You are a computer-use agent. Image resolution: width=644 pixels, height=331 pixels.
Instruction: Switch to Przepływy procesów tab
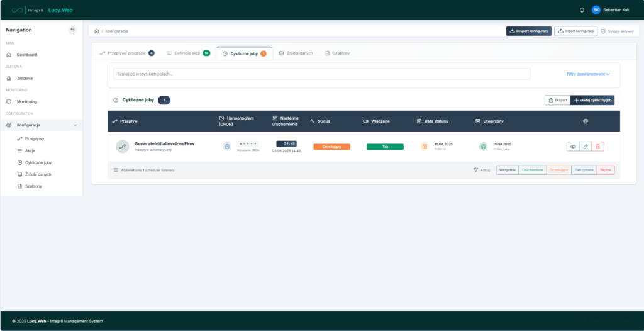[x=127, y=53]
